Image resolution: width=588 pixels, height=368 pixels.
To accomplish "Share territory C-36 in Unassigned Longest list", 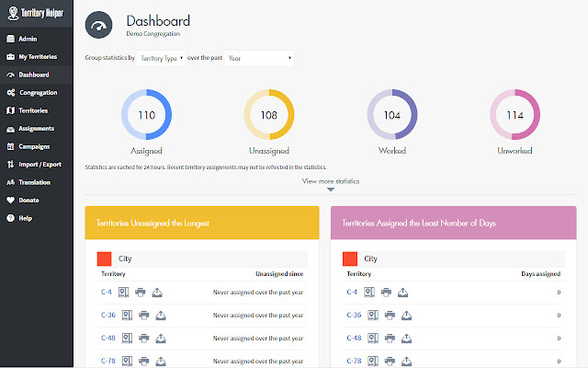I will [x=161, y=315].
